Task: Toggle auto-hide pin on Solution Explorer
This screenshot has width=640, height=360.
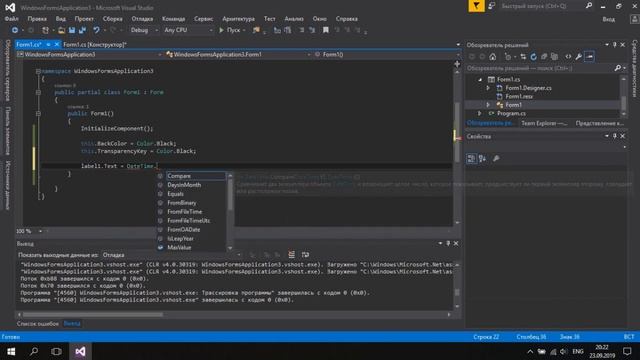Action: tap(615, 45)
